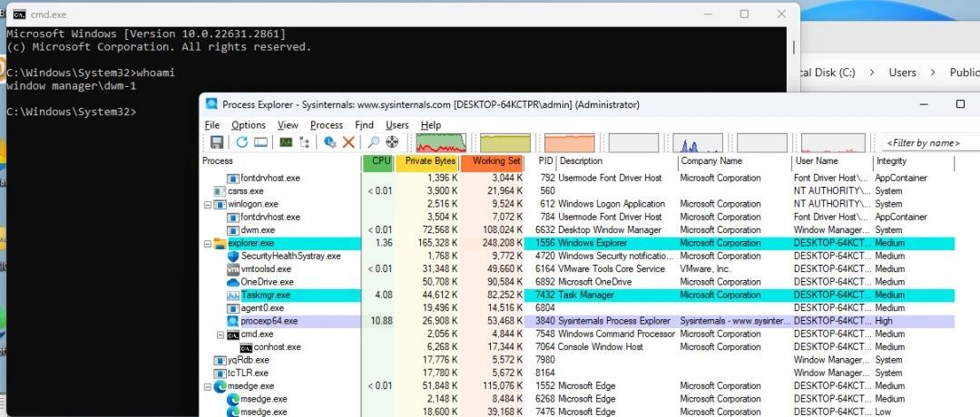Click the Users breadcrumb in File Explorer

(903, 73)
